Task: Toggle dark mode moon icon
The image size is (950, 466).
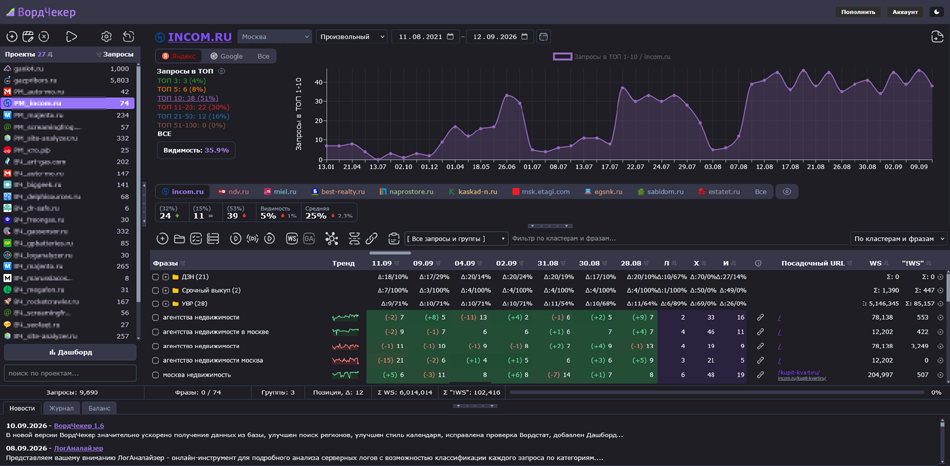Action: (936, 12)
